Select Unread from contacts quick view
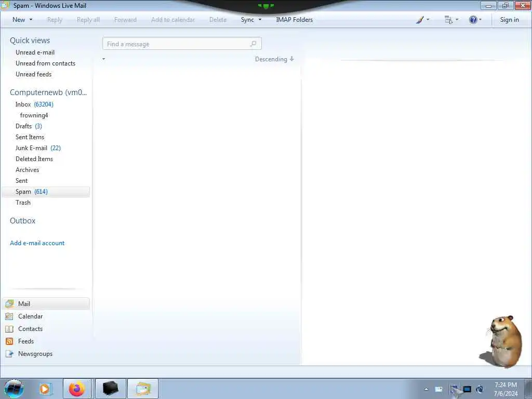This screenshot has width=532, height=399. (x=46, y=63)
